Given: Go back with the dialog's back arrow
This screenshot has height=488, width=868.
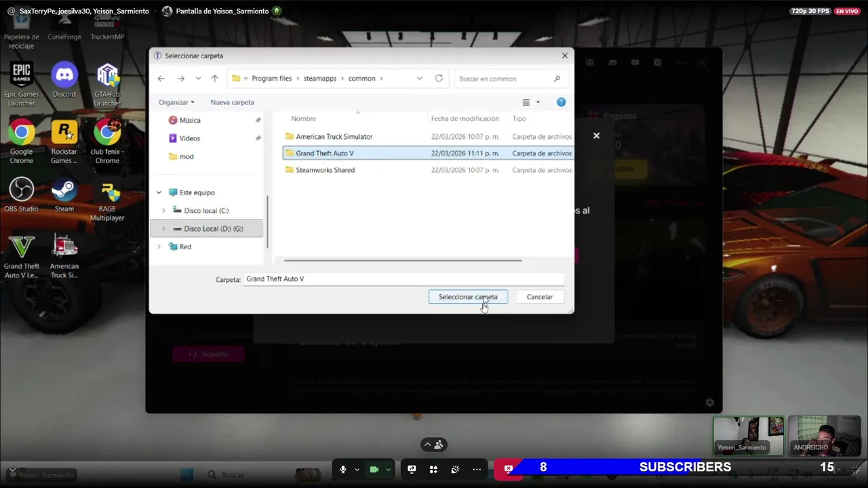Looking at the screenshot, I should 161,79.
